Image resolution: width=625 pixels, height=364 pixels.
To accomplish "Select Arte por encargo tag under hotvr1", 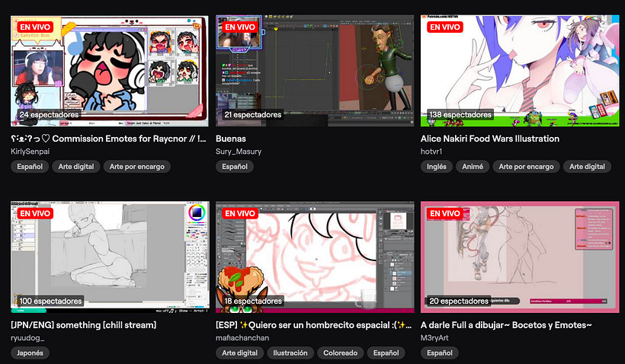I will (x=526, y=167).
